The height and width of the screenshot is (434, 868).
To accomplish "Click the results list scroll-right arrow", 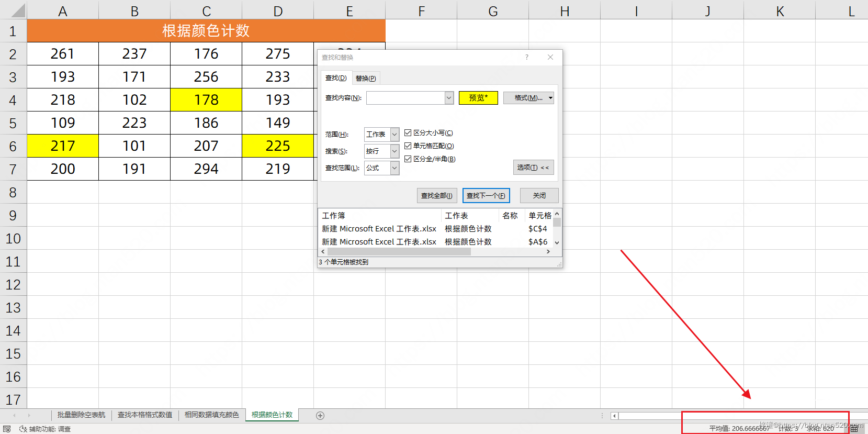I will click(x=548, y=252).
